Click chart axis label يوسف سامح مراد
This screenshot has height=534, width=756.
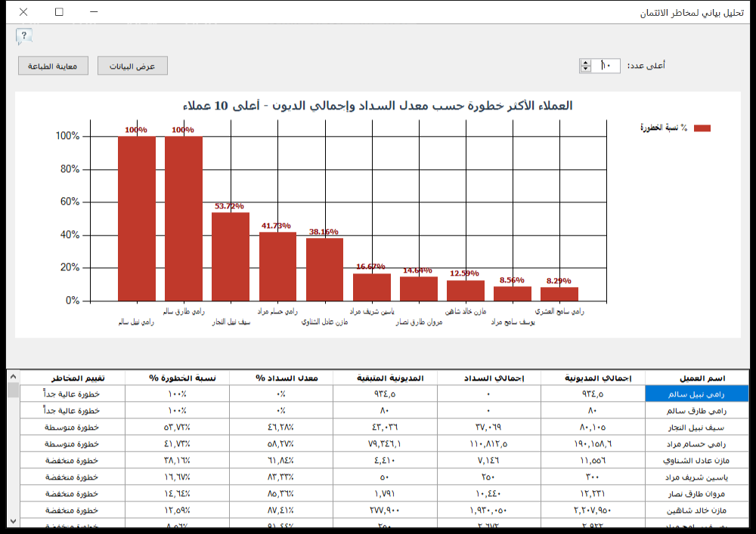tap(513, 322)
